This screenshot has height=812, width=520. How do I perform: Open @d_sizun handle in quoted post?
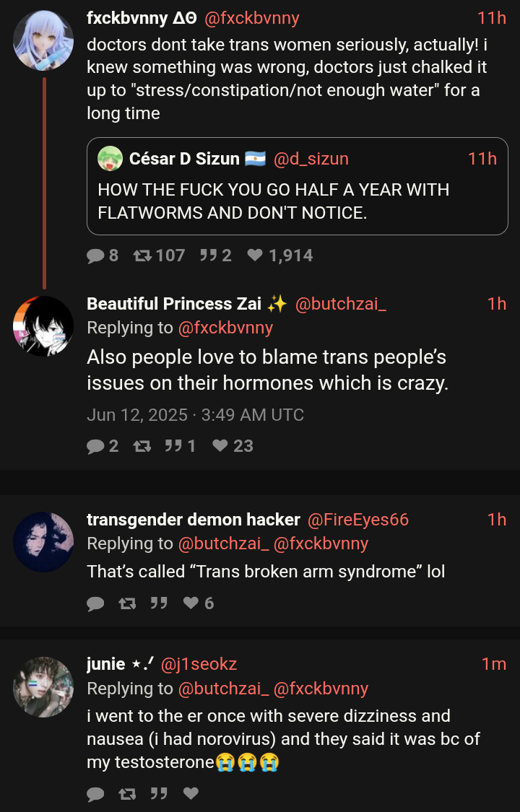pos(311,158)
